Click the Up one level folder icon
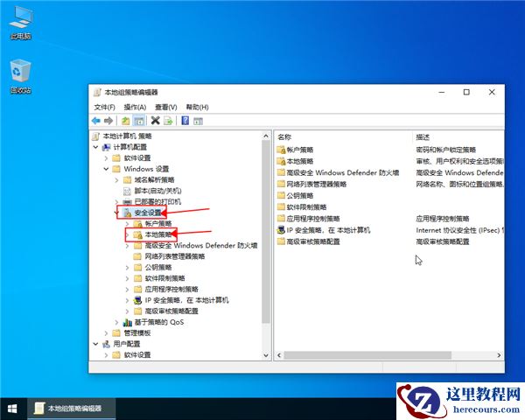 (125, 121)
